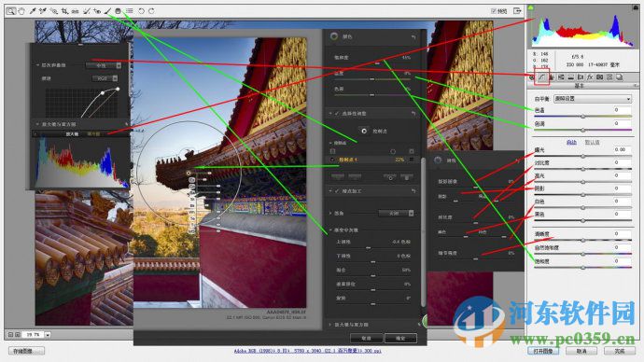Open the Detail panel tab
Image resolution: width=644 pixels, height=362 pixels.
552,77
